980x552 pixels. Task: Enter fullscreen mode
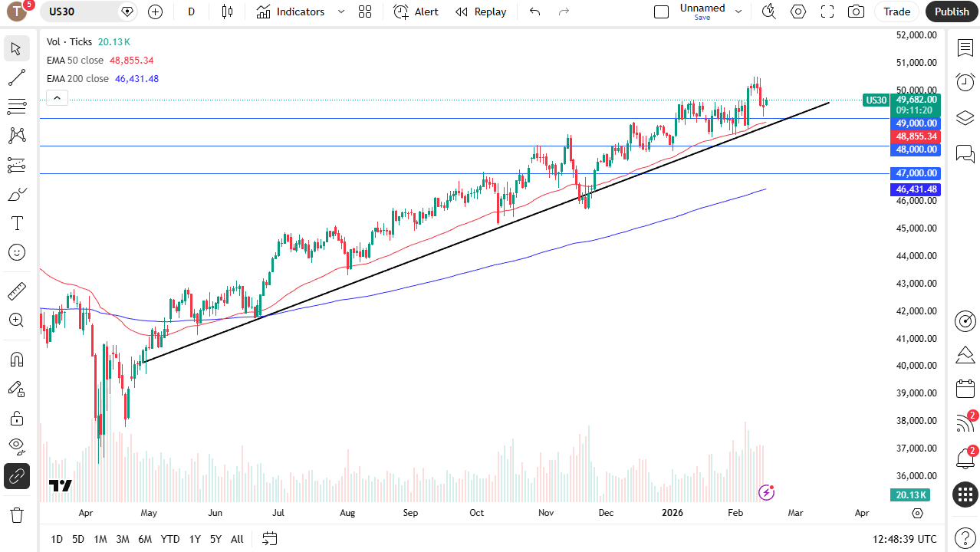tap(827, 11)
